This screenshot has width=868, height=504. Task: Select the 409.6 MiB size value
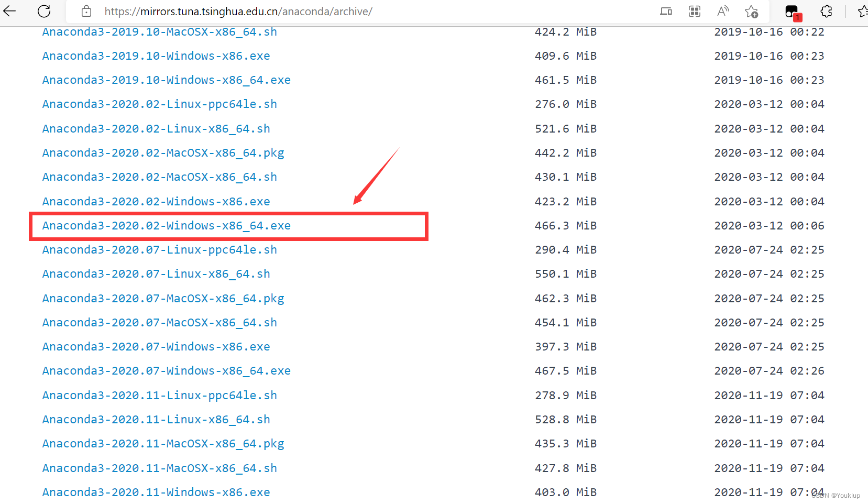[566, 56]
